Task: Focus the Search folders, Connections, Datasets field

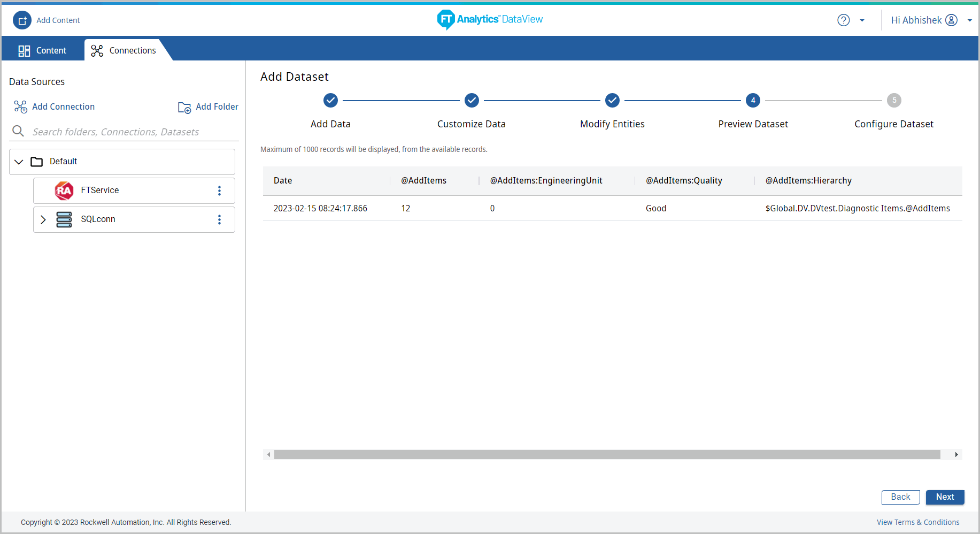Action: (124, 132)
